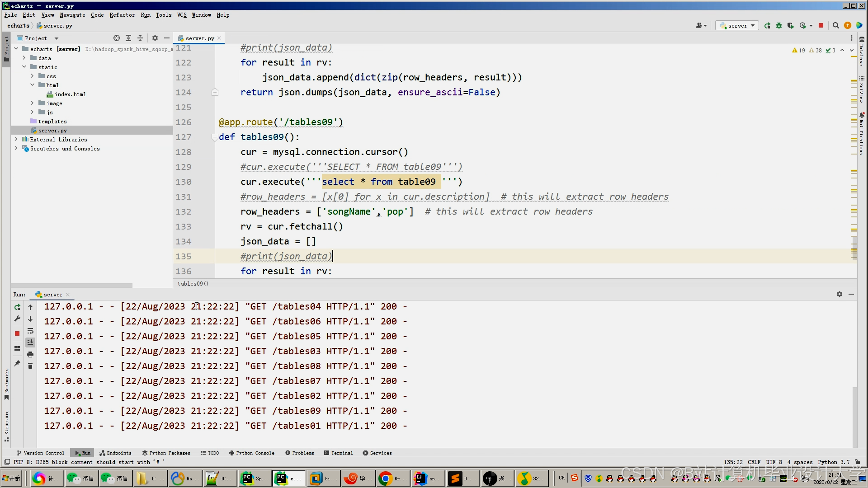Toggle soft-wrap in the run console
The image size is (868, 488).
[30, 331]
